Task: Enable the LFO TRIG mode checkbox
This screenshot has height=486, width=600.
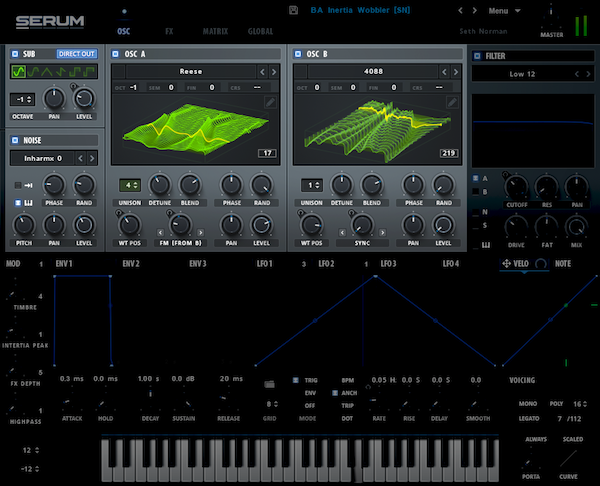Action: point(295,380)
